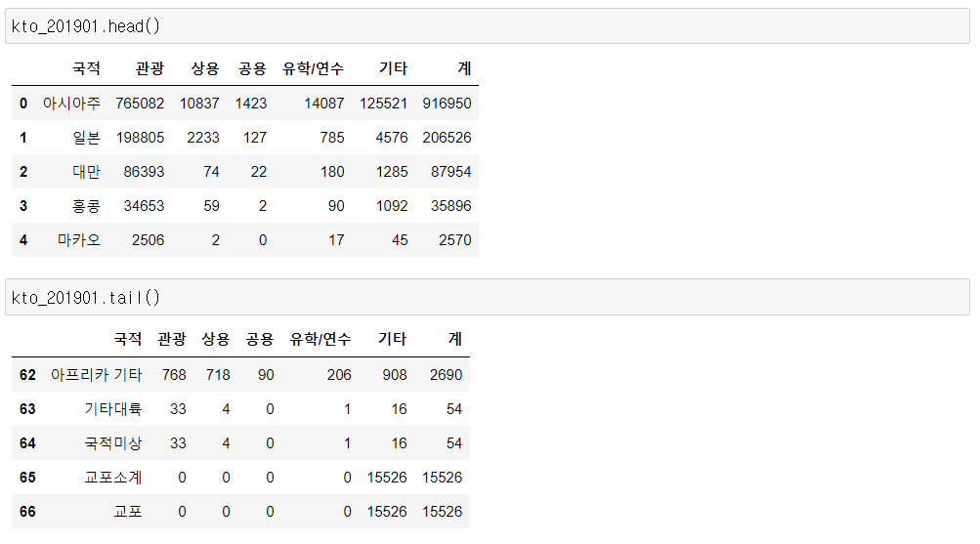
Task: Select the 홍콩 nationality cell
Action: coord(86,206)
